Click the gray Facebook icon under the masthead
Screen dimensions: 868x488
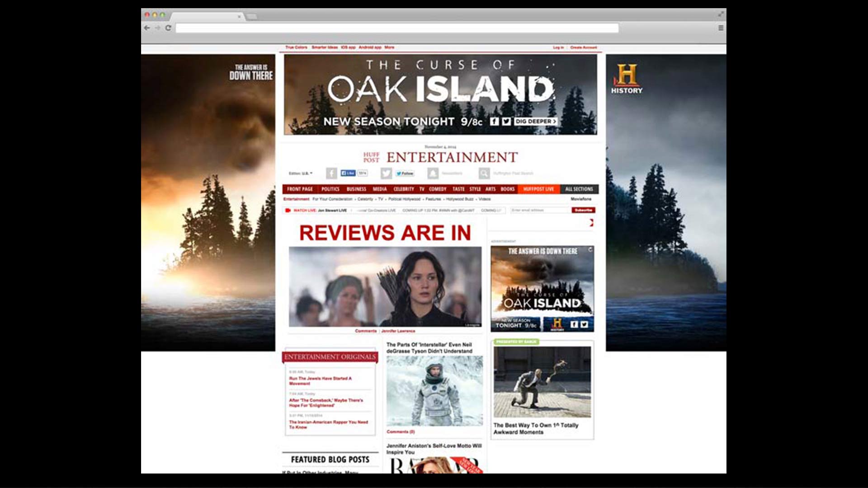331,173
